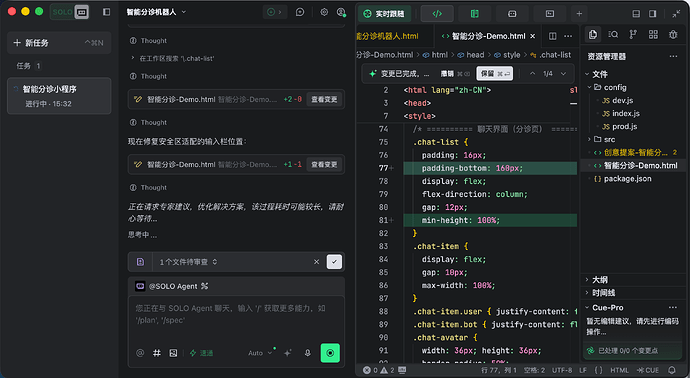Click the collapse window arrows icon
The image size is (690, 378).
click(676, 14)
